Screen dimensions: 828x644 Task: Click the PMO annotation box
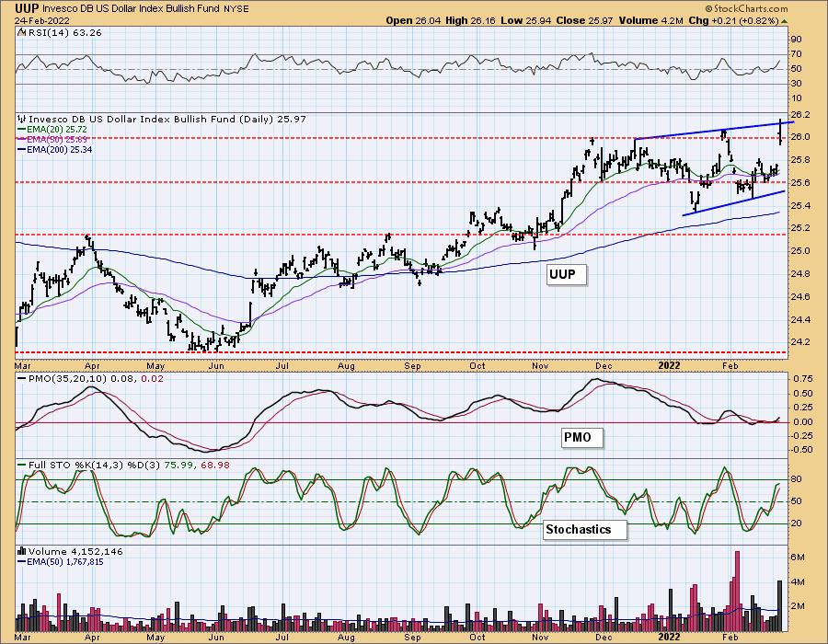582,438
